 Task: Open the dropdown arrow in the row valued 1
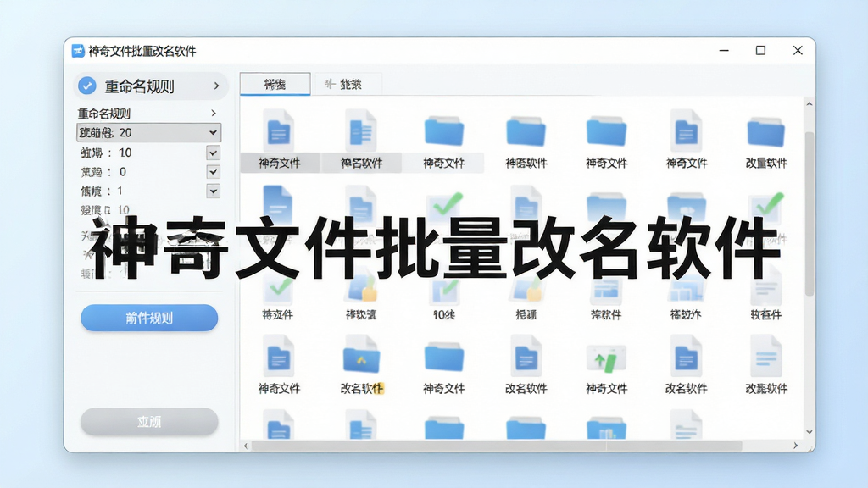click(213, 191)
